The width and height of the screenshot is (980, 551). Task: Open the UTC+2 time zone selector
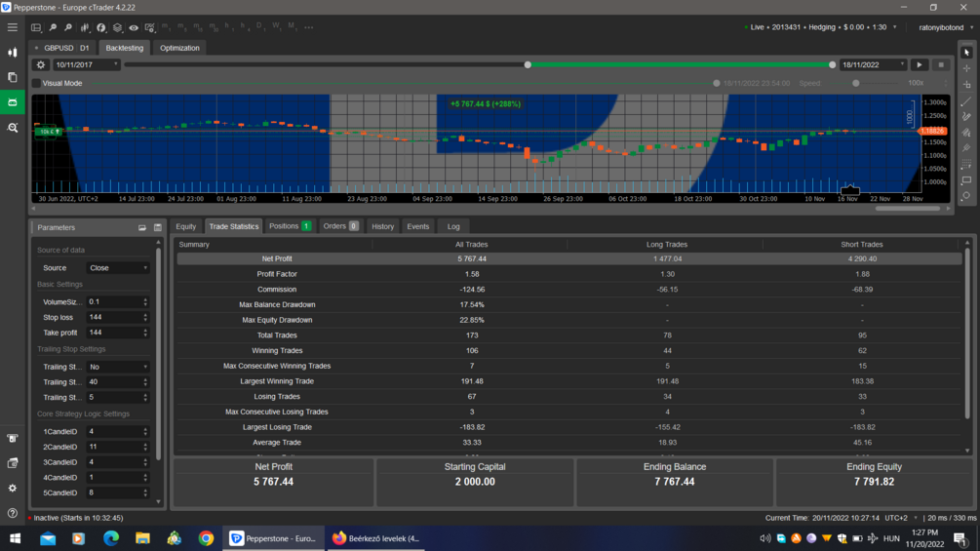pos(901,518)
